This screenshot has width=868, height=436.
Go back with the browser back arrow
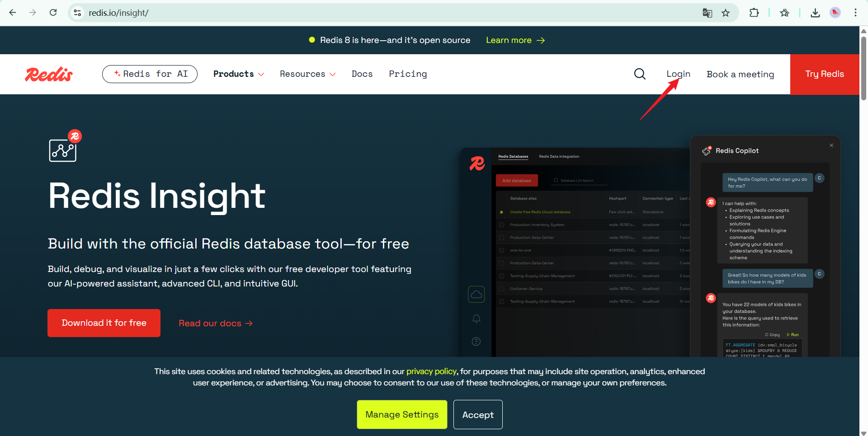[13, 13]
